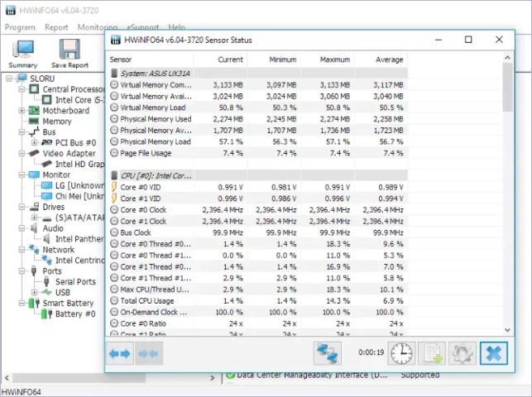This screenshot has width=532, height=397.
Task: Open the network remote sensors icon
Action: (x=327, y=353)
